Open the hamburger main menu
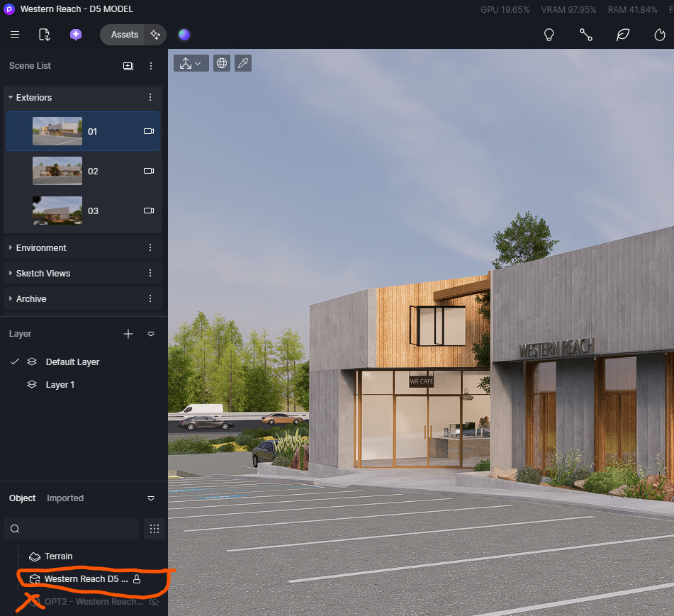 (x=15, y=35)
